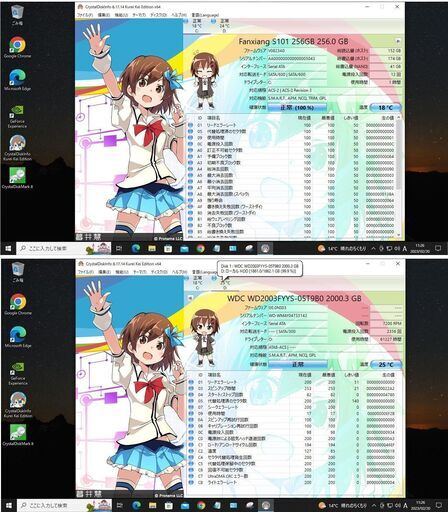Image resolution: width=448 pixels, height=512 pixels.
Task: Click the 18 °C temperature button
Action: click(x=385, y=108)
